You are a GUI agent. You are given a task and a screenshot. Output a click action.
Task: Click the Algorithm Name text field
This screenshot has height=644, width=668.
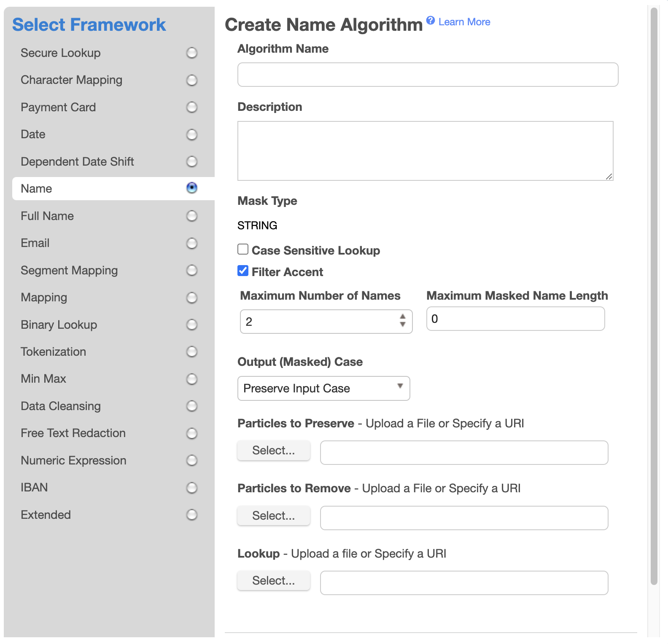coord(428,75)
